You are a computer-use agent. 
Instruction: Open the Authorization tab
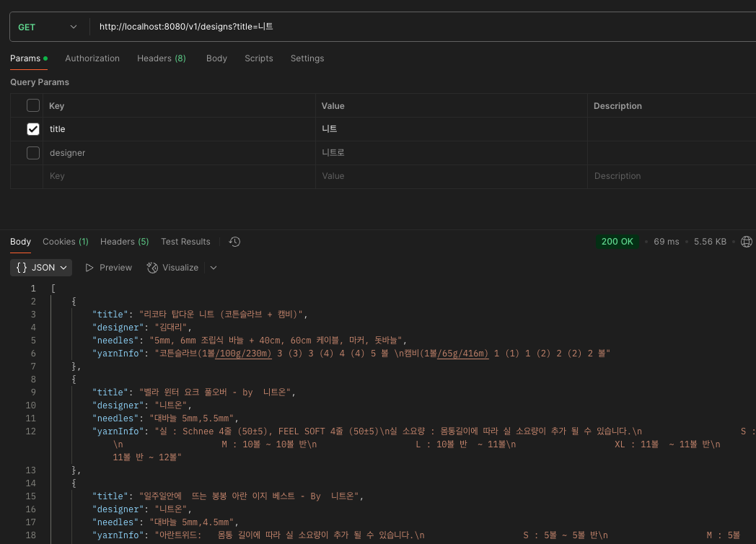pos(92,58)
